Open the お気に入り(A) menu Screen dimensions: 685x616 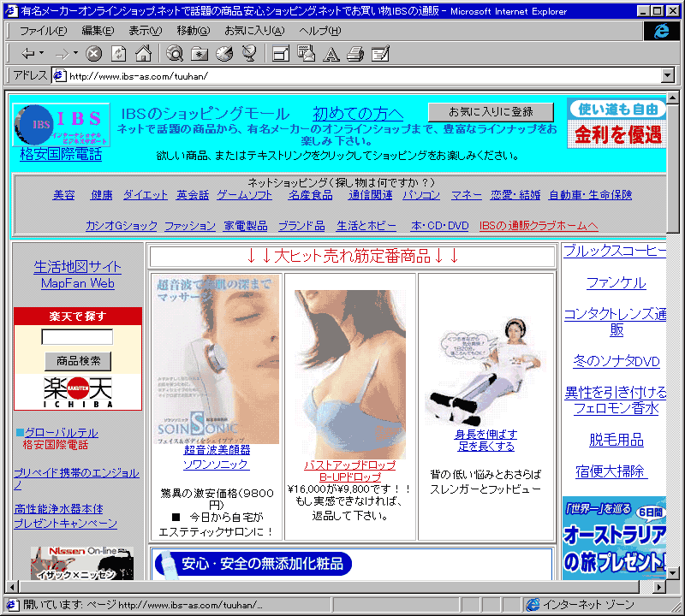[x=254, y=31]
